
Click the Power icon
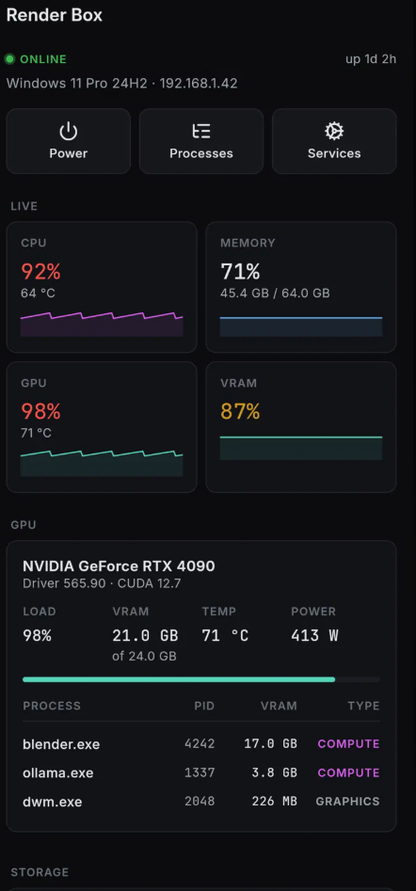[x=68, y=132]
